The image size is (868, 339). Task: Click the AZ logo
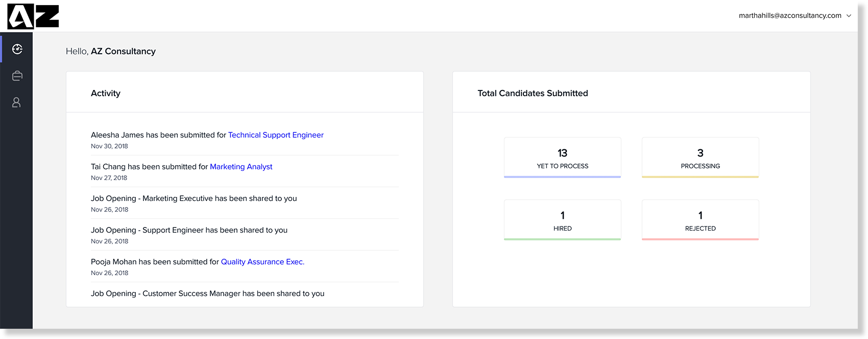33,16
